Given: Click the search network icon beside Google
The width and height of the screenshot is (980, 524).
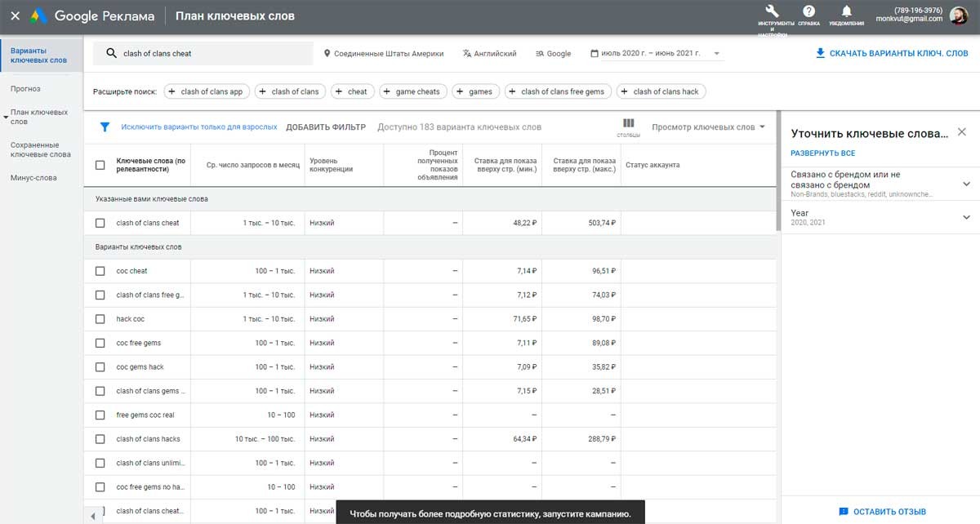Looking at the screenshot, I should 540,54.
